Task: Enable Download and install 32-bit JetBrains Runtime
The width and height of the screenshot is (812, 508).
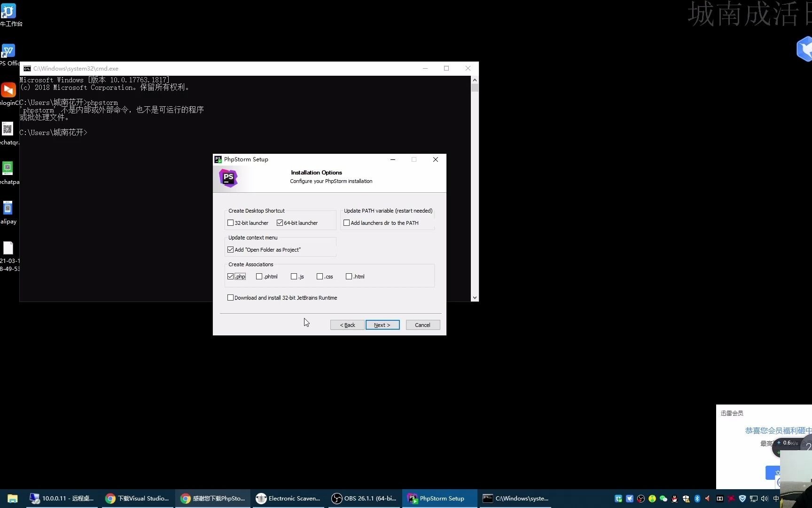Action: pyautogui.click(x=230, y=298)
